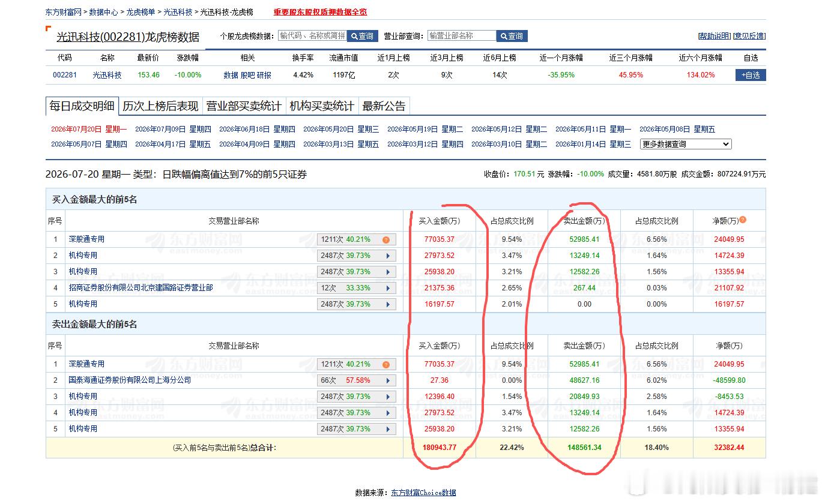This screenshot has height=504, width=825.
Task: Click total buy amount 180943.77
Action: click(x=440, y=448)
